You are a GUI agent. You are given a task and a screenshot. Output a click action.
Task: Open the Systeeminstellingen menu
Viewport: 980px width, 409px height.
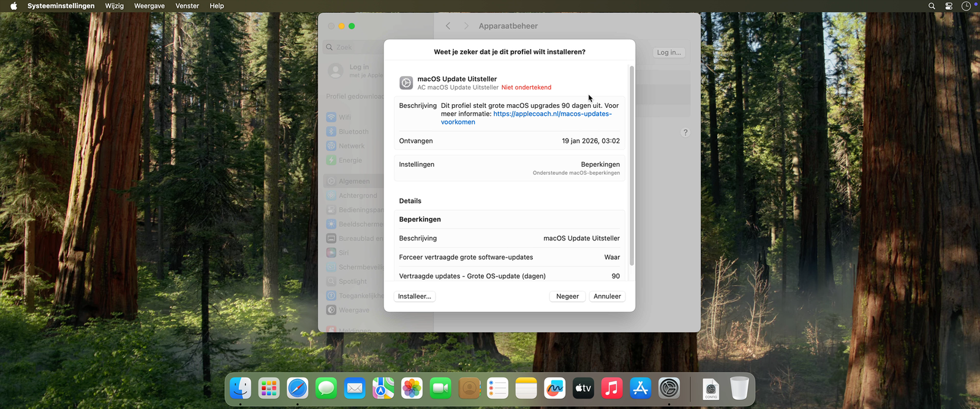coord(61,6)
